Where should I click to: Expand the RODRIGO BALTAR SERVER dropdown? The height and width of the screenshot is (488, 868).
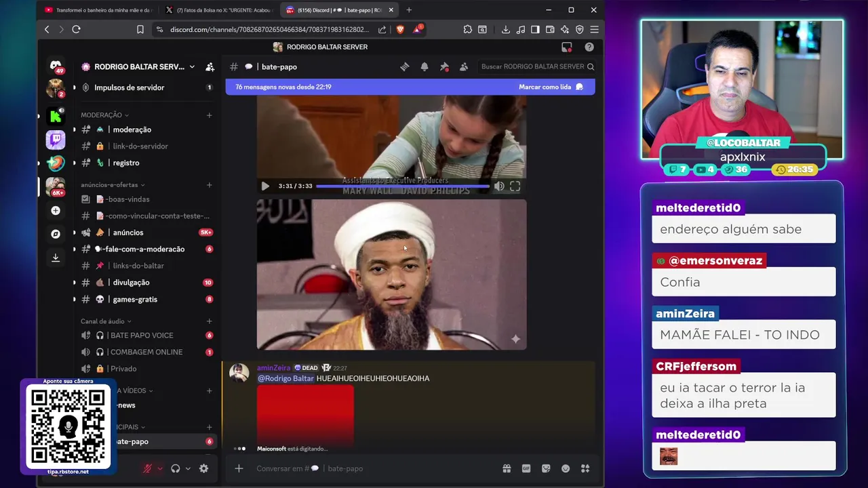pos(192,66)
